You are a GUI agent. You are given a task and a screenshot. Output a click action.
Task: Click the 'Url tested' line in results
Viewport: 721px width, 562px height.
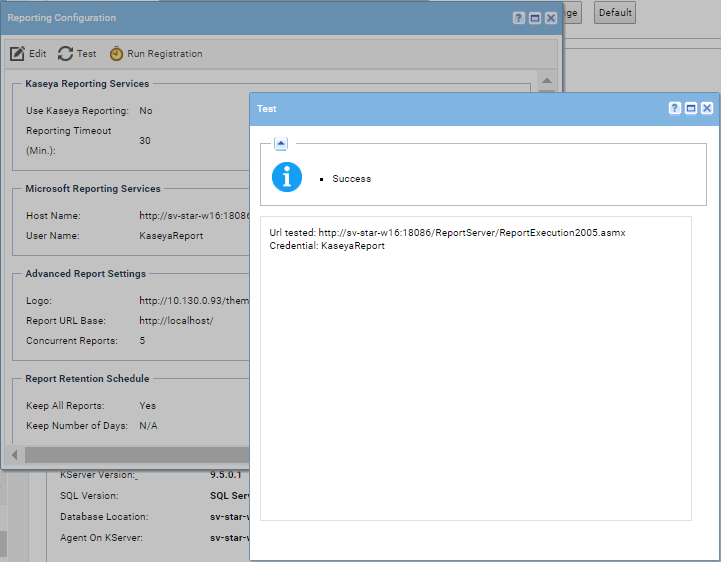click(x=447, y=233)
